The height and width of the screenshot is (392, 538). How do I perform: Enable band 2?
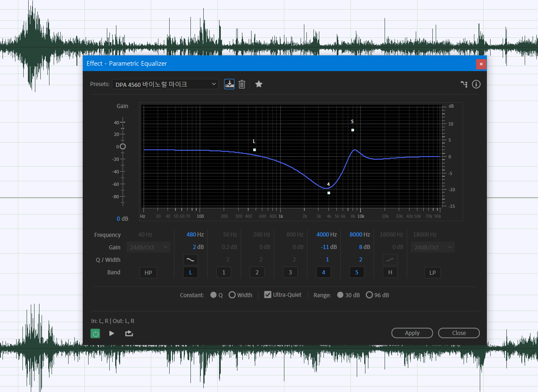tap(257, 272)
